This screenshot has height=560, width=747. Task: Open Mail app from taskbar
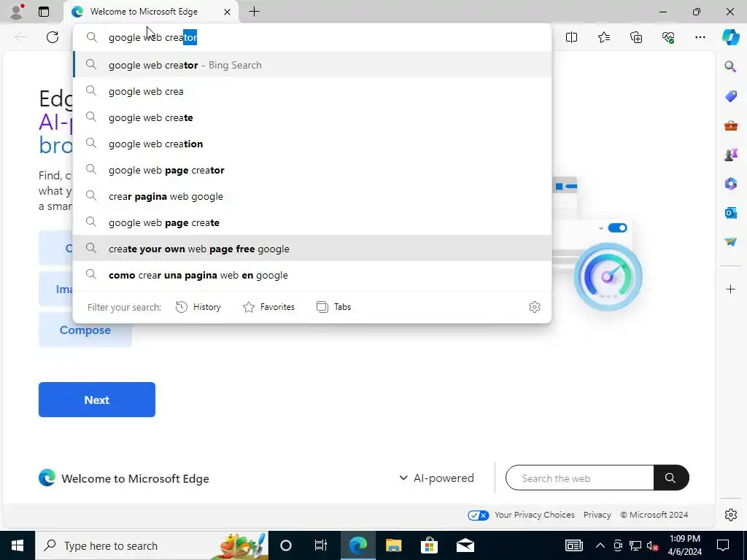[465, 545]
